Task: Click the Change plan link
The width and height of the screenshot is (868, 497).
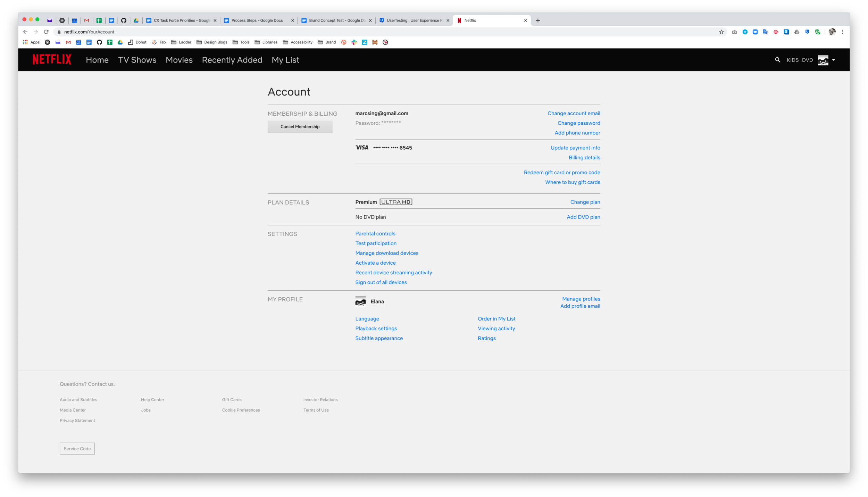Action: point(585,202)
